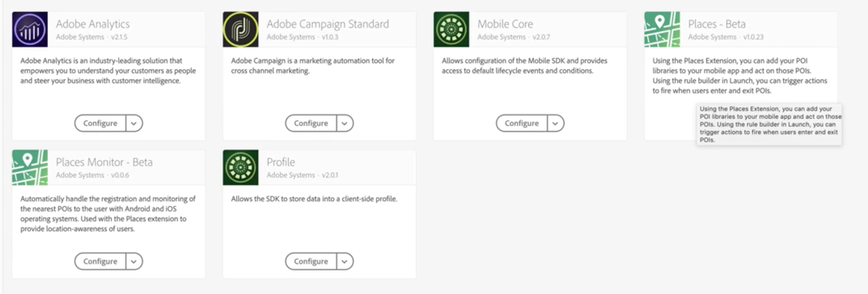This screenshot has height=294, width=868.
Task: Configure the Adobe Analytics extension
Action: tap(100, 123)
